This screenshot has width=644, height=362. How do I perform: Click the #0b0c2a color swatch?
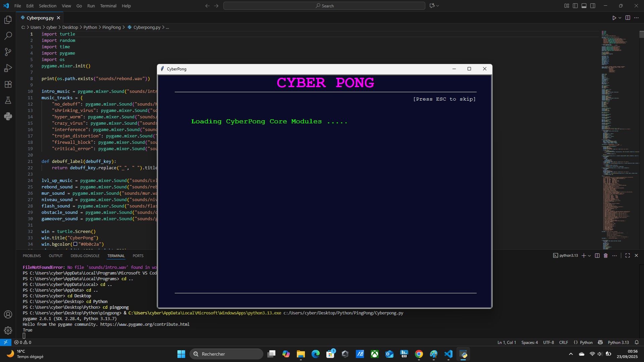pyautogui.click(x=75, y=244)
